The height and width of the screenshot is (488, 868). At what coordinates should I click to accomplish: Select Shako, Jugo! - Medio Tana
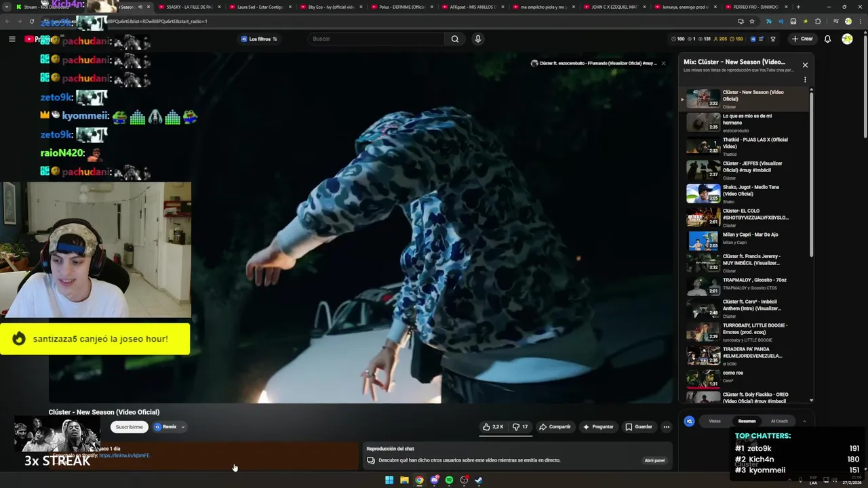coord(746,194)
